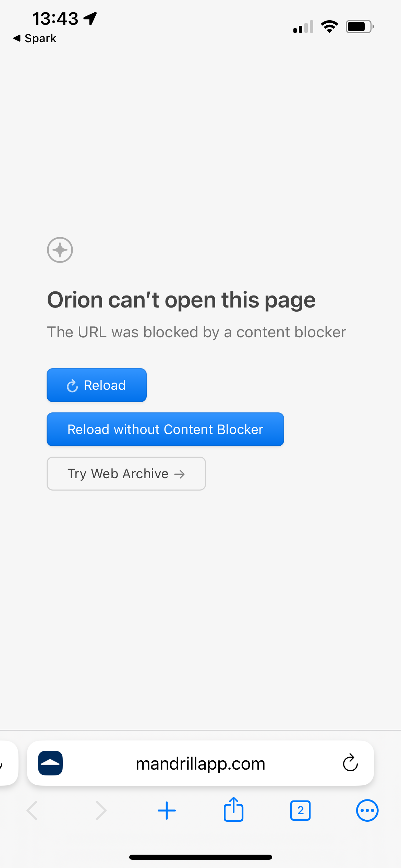Open the share sheet
This screenshot has height=868, width=401.
point(233,810)
